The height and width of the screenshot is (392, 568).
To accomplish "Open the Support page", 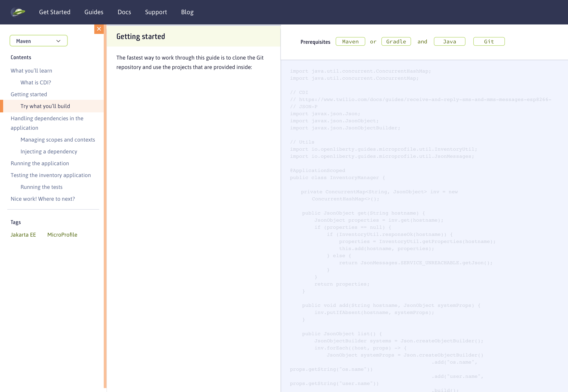I will [156, 12].
